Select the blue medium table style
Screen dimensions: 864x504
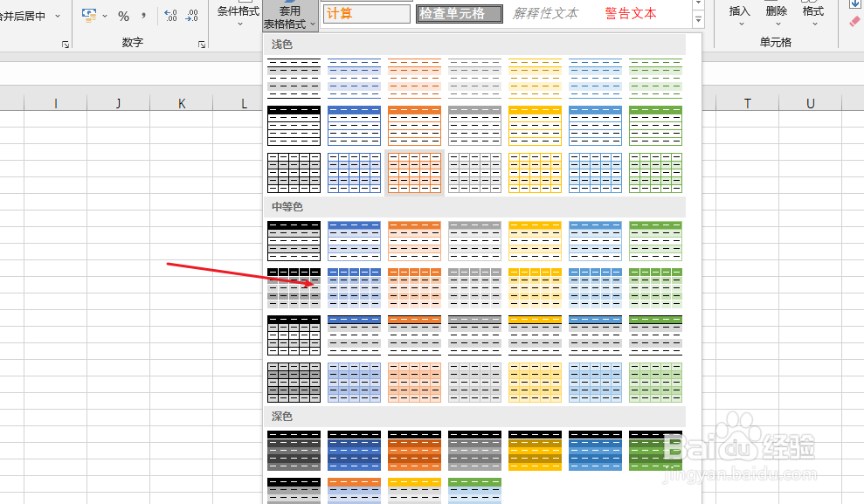pyautogui.click(x=354, y=241)
